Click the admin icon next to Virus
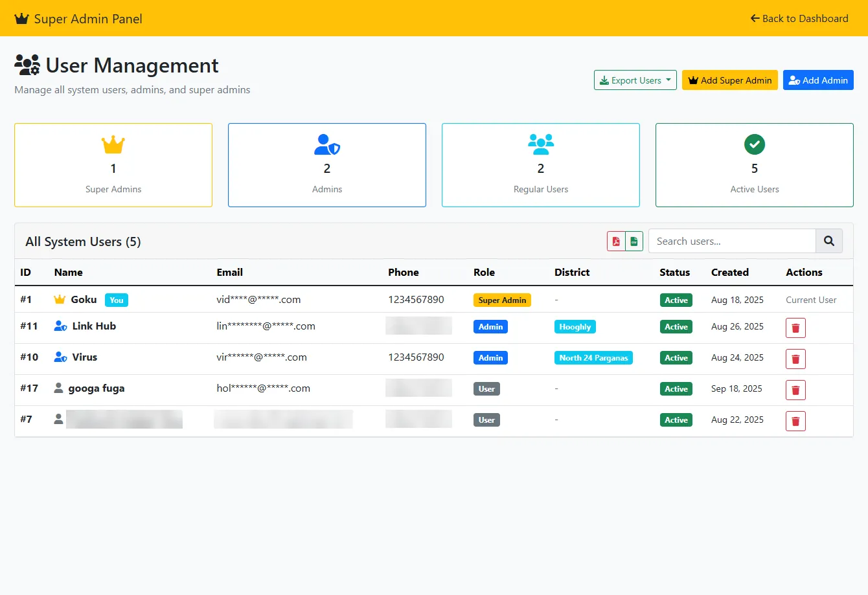Viewport: 868px width, 595px height. click(60, 357)
